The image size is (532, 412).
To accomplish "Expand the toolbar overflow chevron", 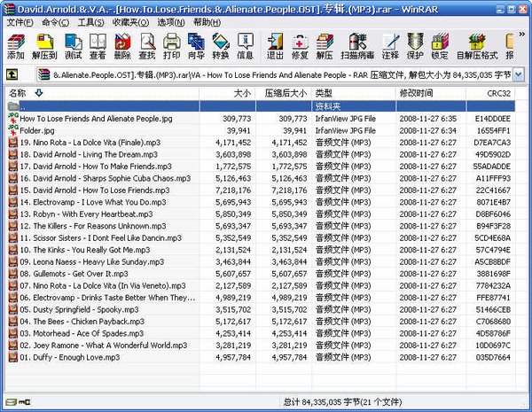I will click(x=522, y=35).
